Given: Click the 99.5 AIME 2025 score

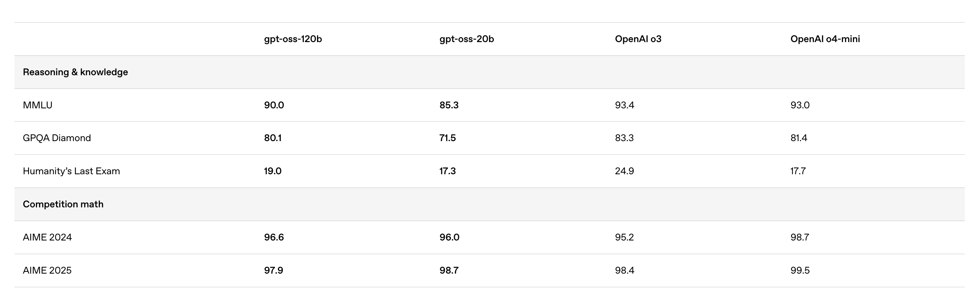Looking at the screenshot, I should point(800,270).
